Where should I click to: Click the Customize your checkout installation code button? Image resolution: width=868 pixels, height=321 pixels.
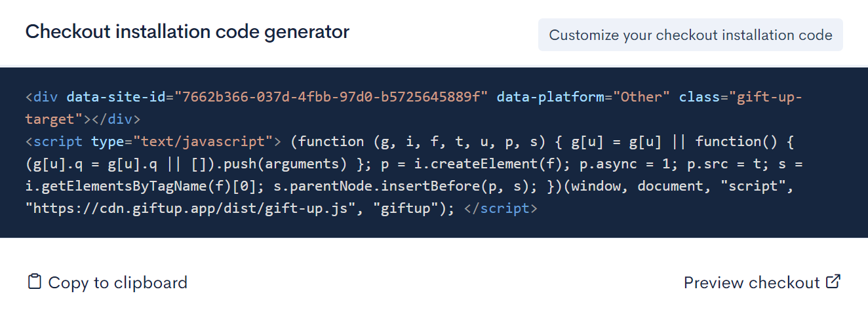click(690, 35)
